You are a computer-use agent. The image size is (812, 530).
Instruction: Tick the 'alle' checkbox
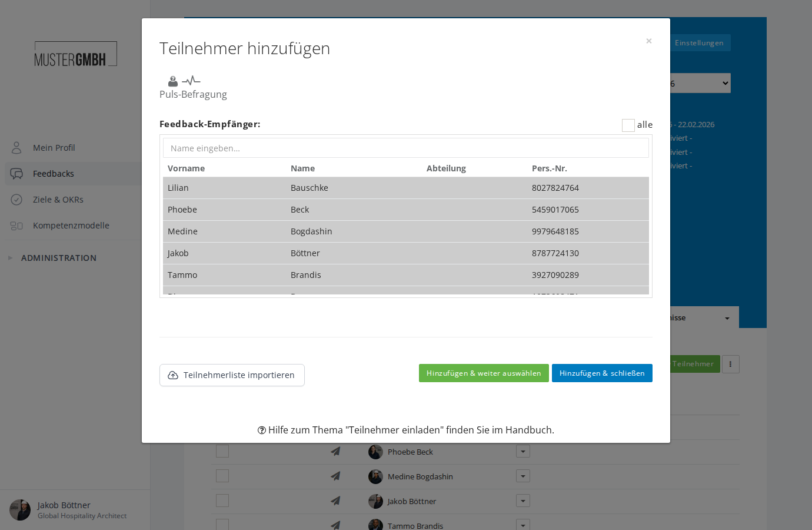pyautogui.click(x=628, y=125)
